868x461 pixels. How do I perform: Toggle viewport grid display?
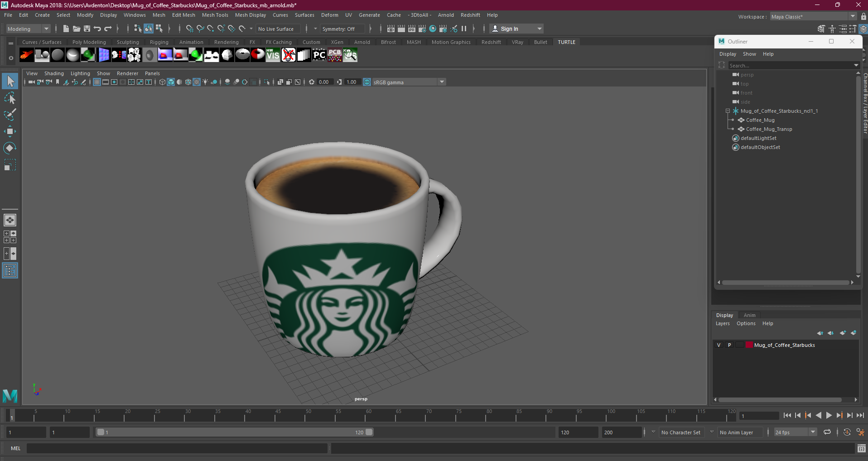(97, 82)
